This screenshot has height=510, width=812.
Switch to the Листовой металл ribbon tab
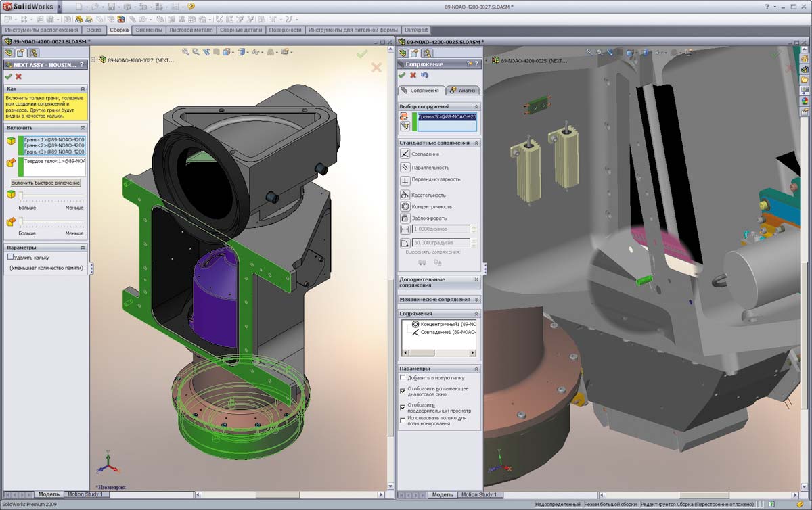191,30
